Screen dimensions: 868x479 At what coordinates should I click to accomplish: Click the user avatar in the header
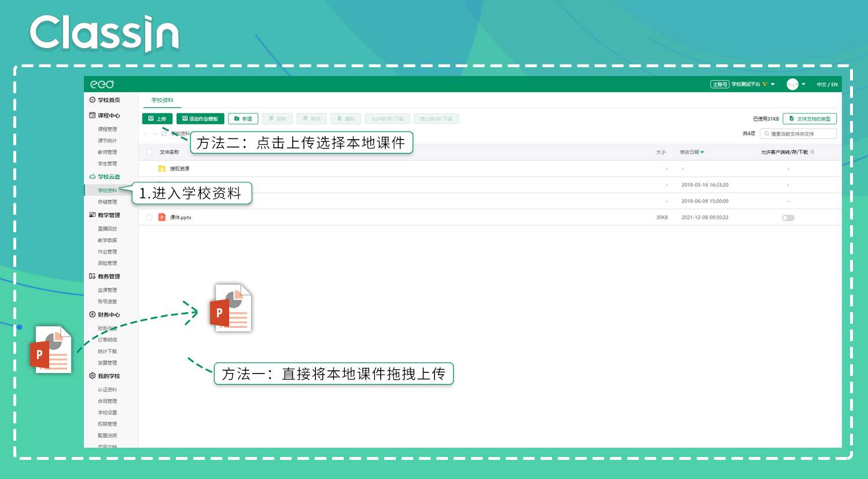(793, 85)
